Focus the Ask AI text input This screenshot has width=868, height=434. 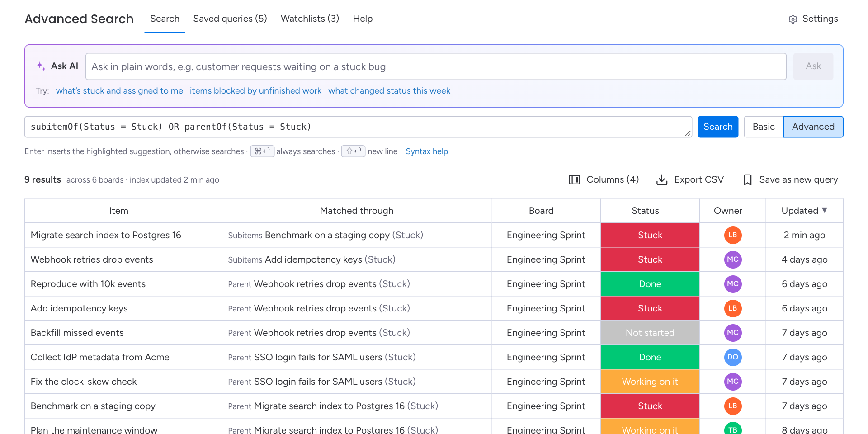(x=436, y=67)
